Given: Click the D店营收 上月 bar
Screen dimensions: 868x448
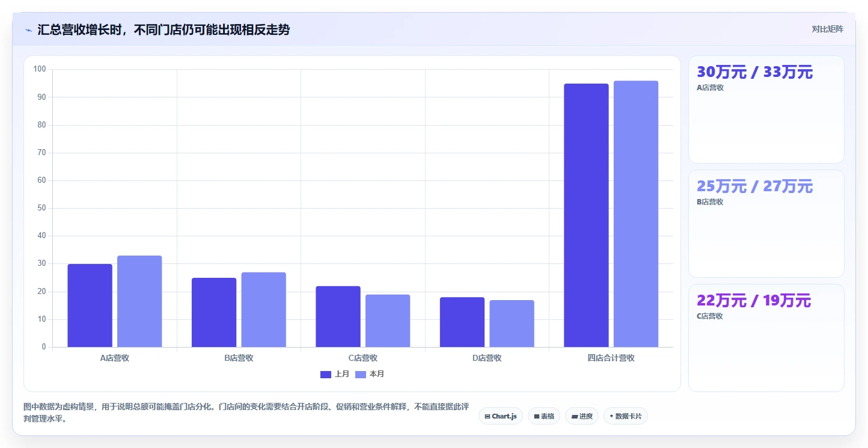Looking at the screenshot, I should tap(462, 322).
